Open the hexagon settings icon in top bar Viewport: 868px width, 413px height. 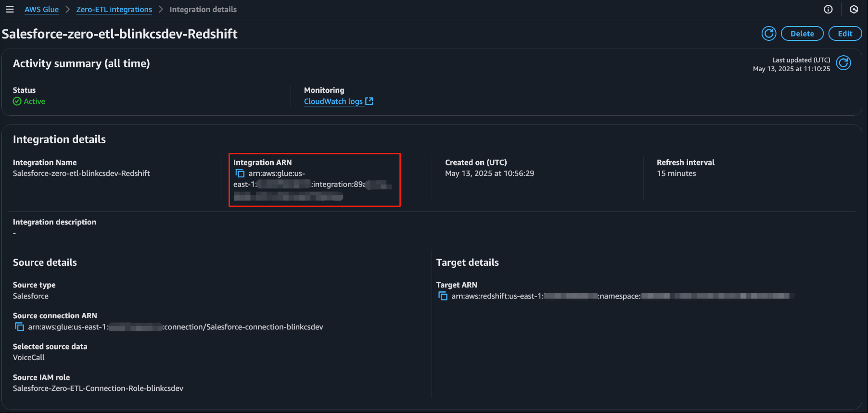click(854, 9)
